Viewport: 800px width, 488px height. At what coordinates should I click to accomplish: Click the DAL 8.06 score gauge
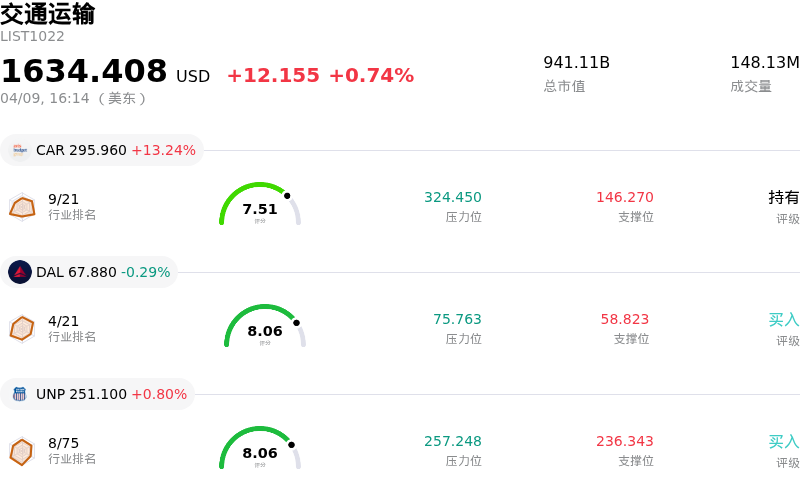(265, 328)
